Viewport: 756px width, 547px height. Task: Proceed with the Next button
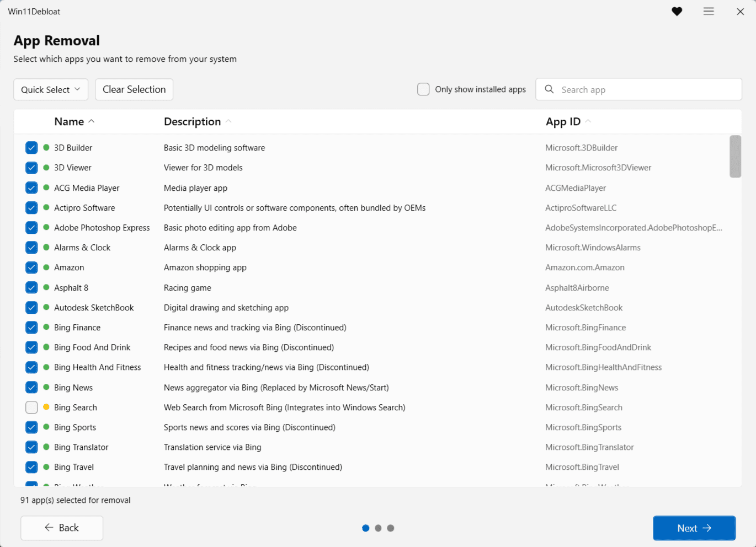coord(694,528)
